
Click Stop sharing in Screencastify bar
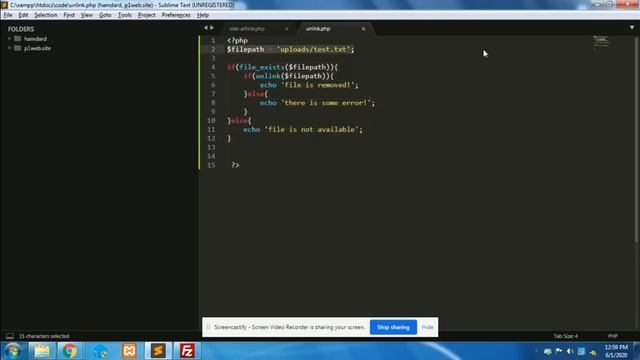click(x=393, y=327)
